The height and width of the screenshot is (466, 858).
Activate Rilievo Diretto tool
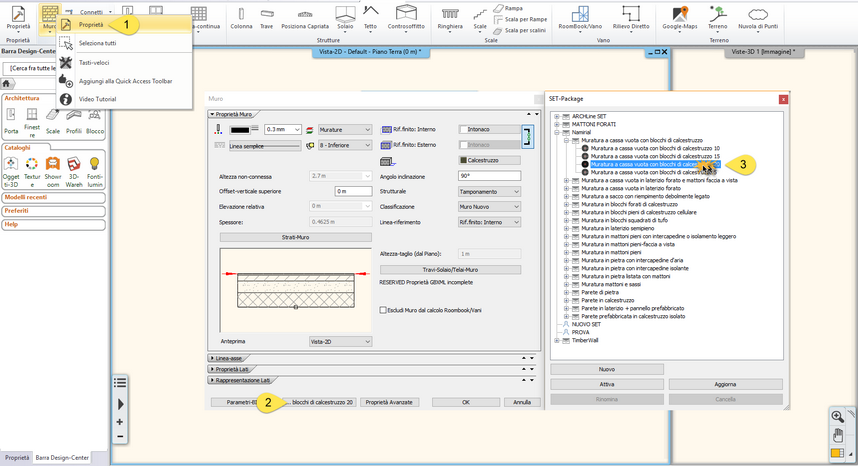[x=630, y=17]
